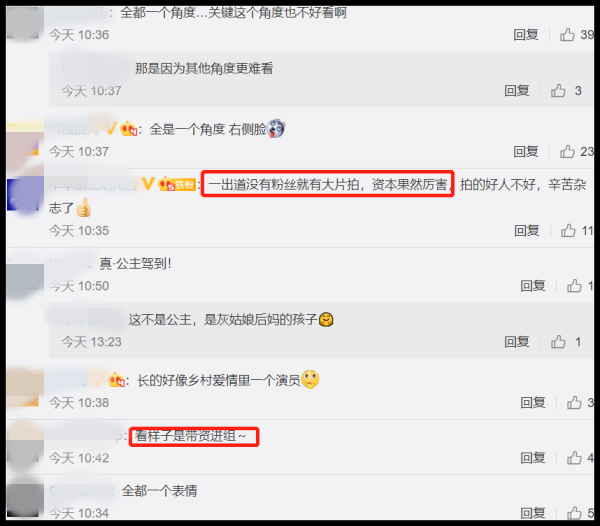Reply to the 10:35 资本果然厉害 comment

[527, 230]
